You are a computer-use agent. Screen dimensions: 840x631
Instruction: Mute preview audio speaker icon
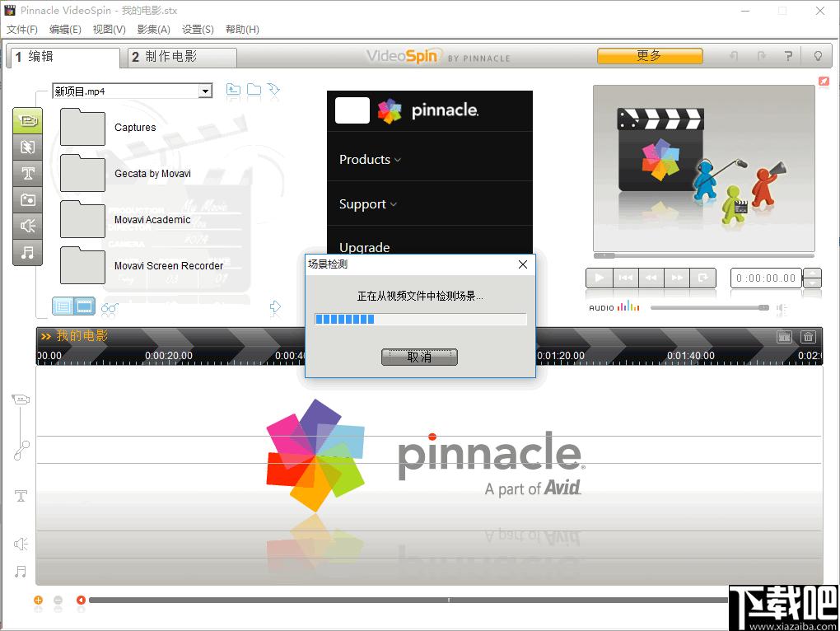click(782, 308)
